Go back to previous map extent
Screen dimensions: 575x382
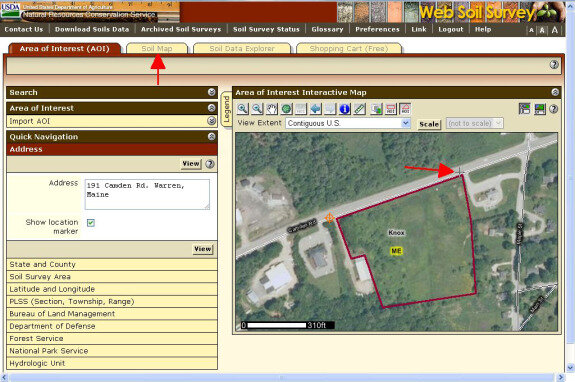click(x=316, y=109)
